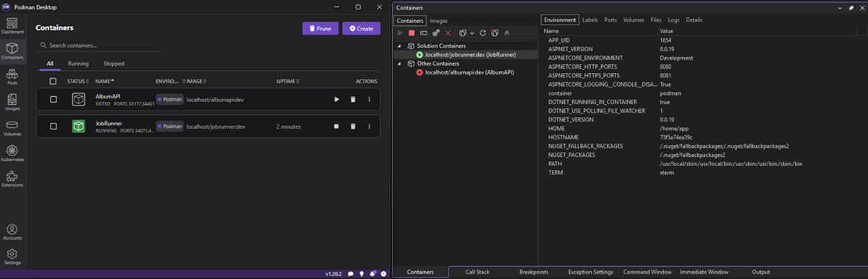Screen dimensions: 868x279
Task: Open Containers window options dropdown arrow
Action: (841, 7)
